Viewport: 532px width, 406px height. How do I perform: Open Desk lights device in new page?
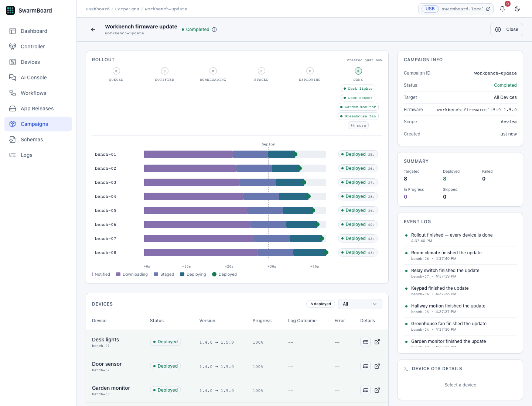pyautogui.click(x=377, y=342)
